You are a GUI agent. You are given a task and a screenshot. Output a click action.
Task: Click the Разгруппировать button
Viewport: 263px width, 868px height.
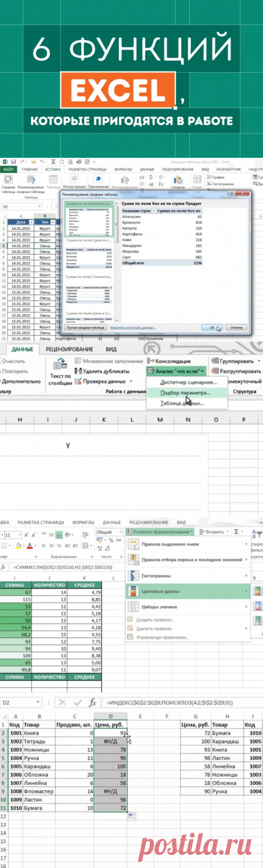(x=236, y=371)
